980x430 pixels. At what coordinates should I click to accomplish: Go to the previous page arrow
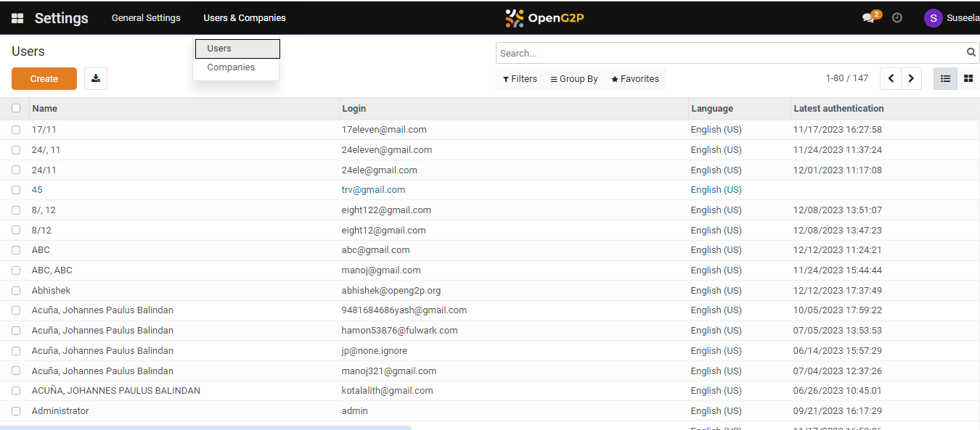(x=891, y=78)
